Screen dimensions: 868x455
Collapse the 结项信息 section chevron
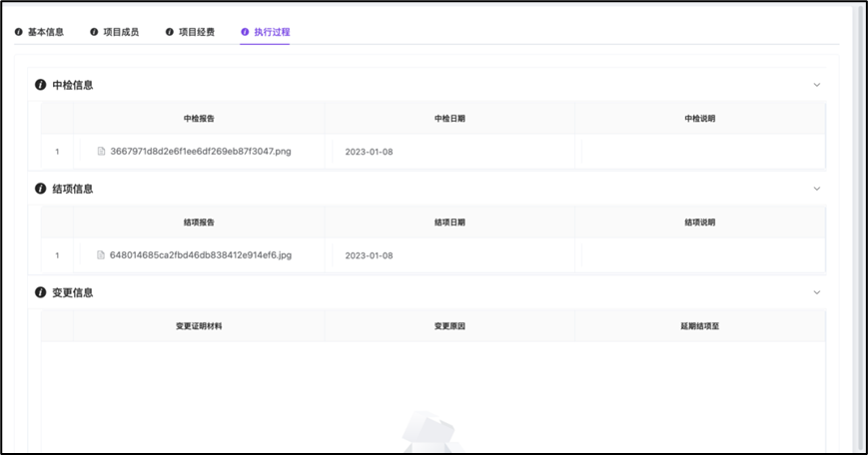816,189
